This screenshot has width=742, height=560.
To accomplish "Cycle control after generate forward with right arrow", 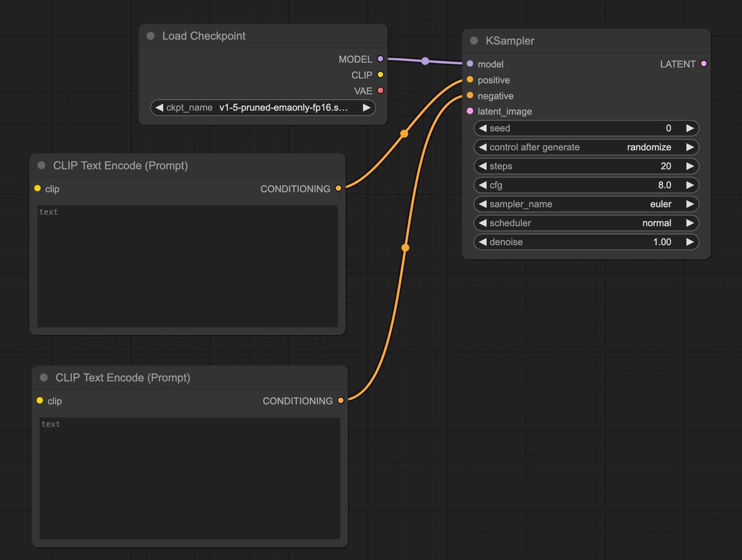I will pyautogui.click(x=690, y=147).
